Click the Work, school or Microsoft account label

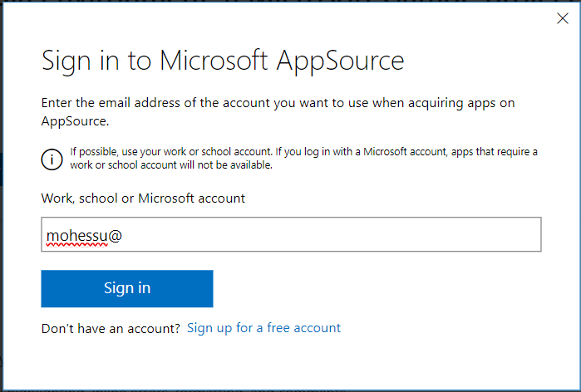[x=143, y=198]
